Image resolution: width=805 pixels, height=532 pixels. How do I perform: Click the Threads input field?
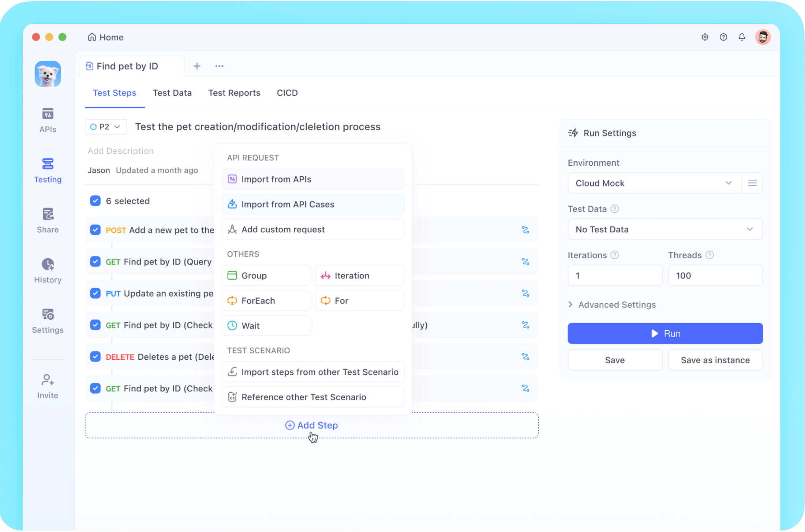coord(715,276)
